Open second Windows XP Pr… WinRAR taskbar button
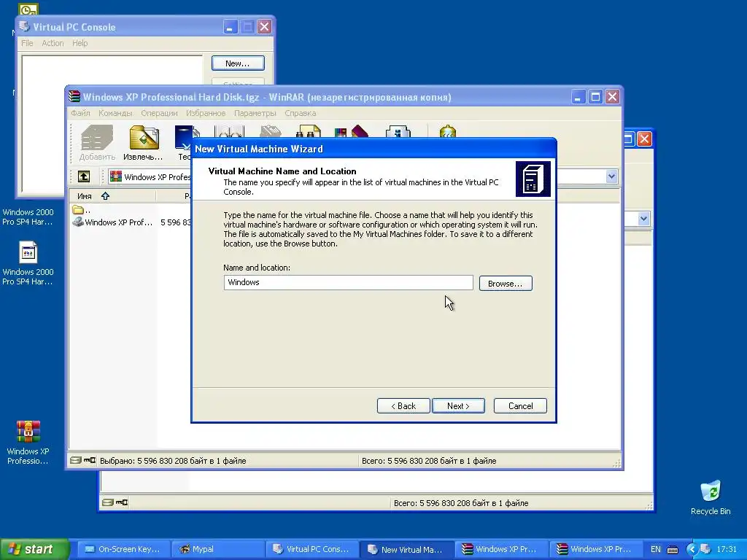Viewport: 747px width, 560px height. pos(595,549)
